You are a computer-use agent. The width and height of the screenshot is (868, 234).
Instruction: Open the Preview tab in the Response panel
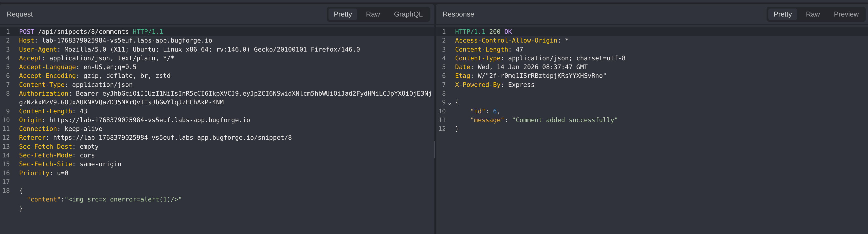pos(846,14)
